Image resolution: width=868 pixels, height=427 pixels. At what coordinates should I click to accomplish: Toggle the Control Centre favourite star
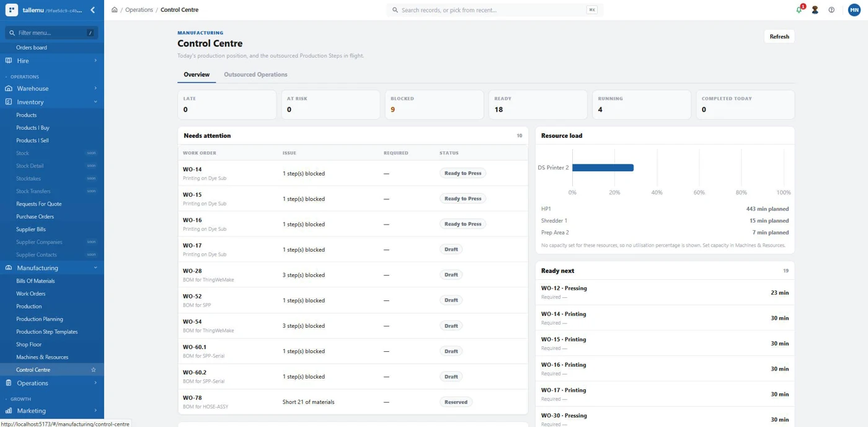coord(94,370)
